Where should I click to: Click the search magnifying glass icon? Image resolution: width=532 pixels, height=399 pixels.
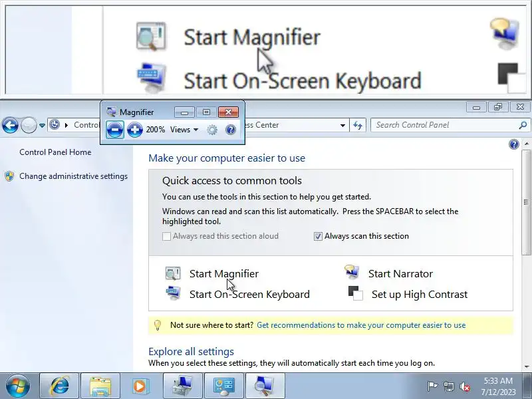point(523,125)
